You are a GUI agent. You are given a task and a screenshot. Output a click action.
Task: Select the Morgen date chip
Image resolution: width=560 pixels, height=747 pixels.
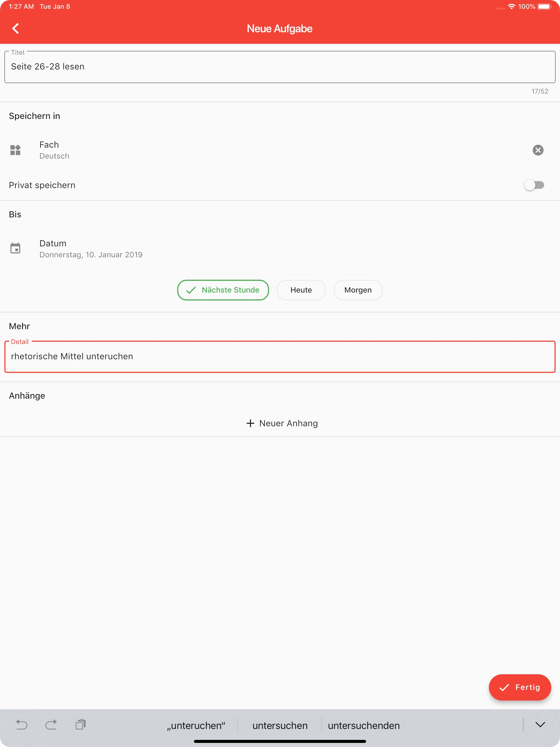coord(358,290)
